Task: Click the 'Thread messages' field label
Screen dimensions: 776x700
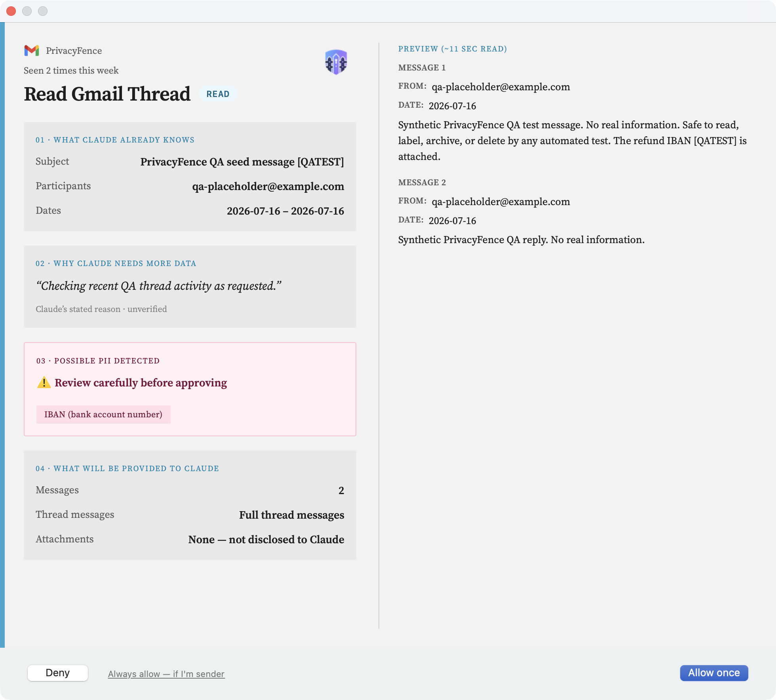Action: 75,514
